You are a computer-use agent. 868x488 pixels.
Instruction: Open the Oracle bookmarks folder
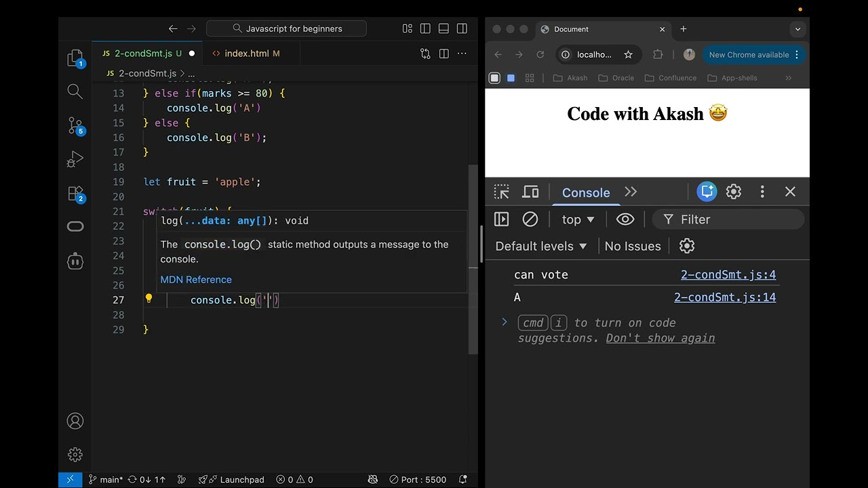tap(616, 78)
